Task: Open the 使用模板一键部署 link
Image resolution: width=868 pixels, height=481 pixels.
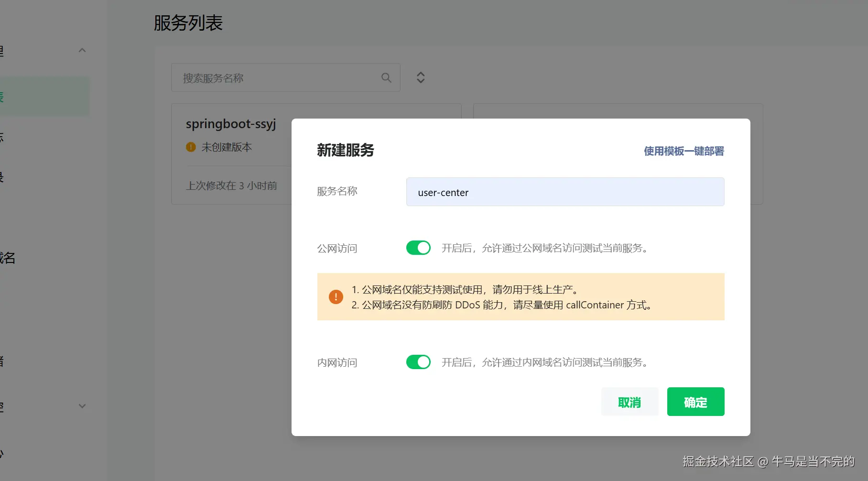Action: (x=684, y=151)
